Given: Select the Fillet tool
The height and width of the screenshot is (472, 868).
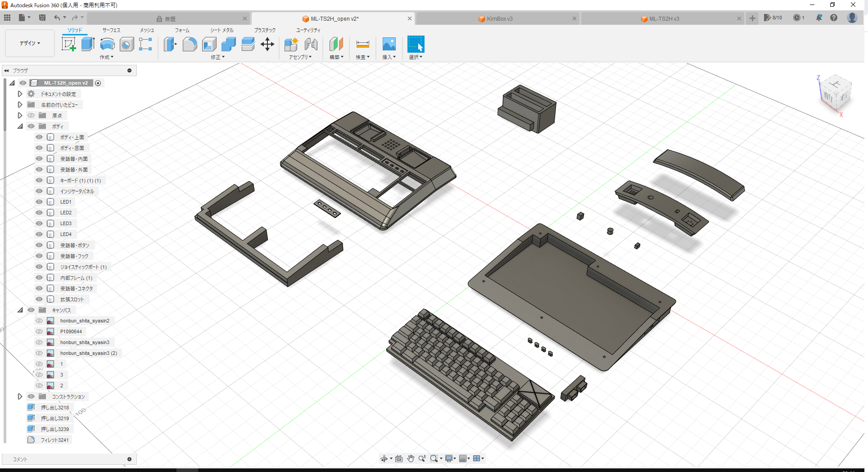Looking at the screenshot, I should click(190, 44).
